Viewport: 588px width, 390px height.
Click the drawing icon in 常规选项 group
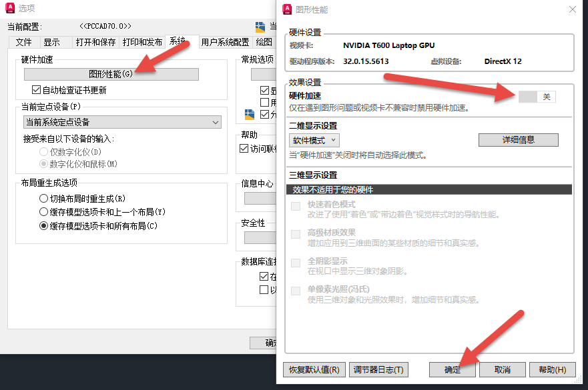point(250,114)
